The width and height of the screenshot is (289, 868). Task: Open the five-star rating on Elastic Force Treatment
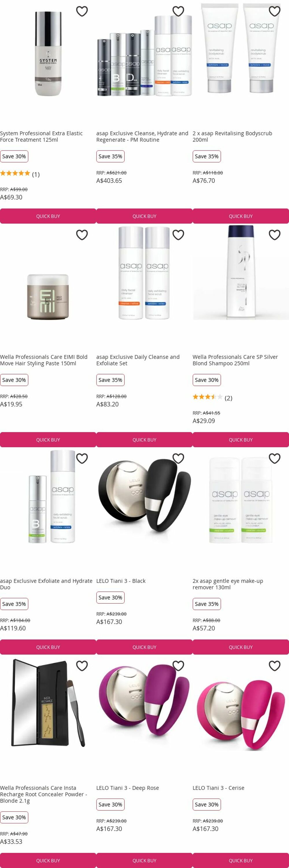pyautogui.click(x=20, y=174)
